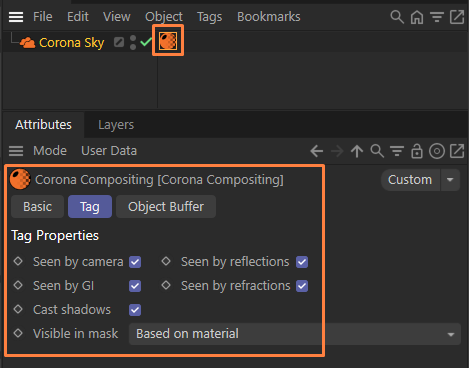This screenshot has height=368, width=469.
Task: Toggle the Corona Sky green enable checkmark
Action: coord(146,42)
